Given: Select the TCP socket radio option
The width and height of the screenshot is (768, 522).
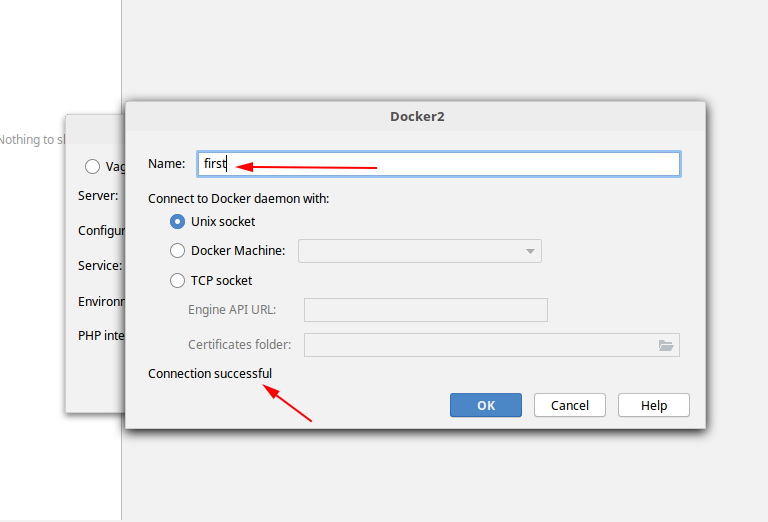Looking at the screenshot, I should [x=177, y=281].
